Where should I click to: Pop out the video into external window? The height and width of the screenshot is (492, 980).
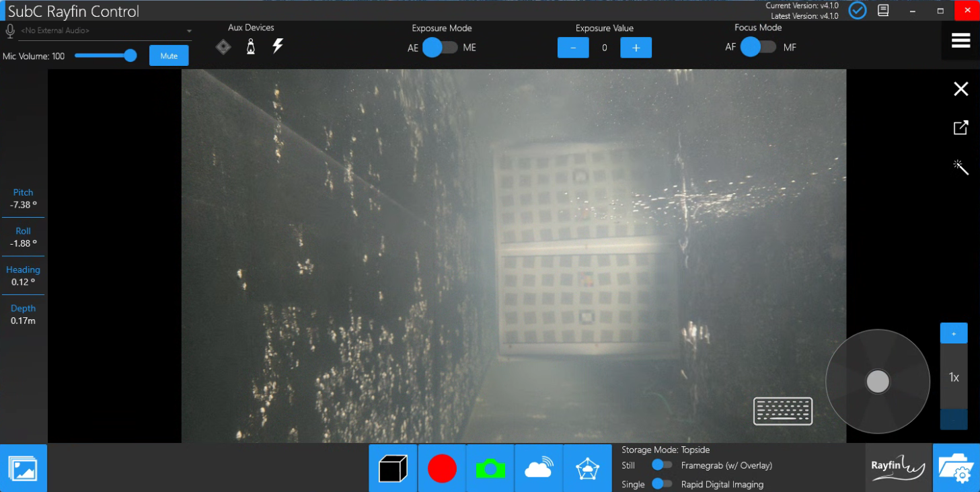(960, 128)
